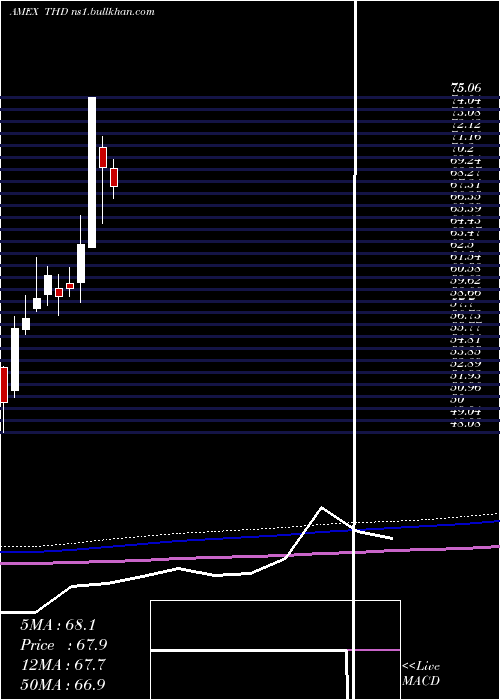Click the AMEX THD ns1.bullkhan.com chart title
The height and width of the screenshot is (700, 500).
tap(82, 12)
